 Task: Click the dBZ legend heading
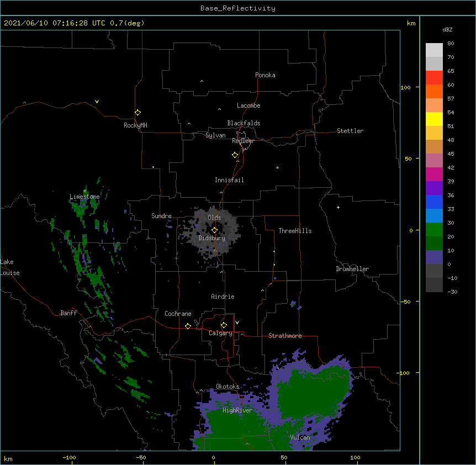(x=447, y=29)
